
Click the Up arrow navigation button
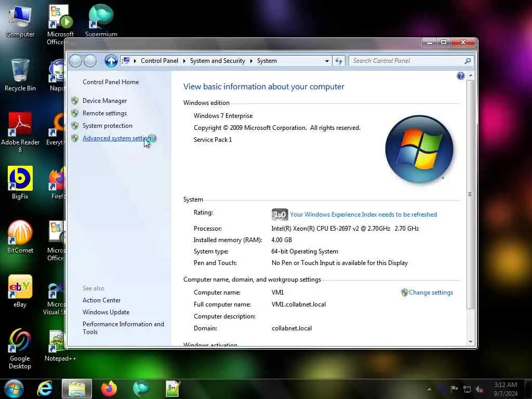(x=111, y=61)
